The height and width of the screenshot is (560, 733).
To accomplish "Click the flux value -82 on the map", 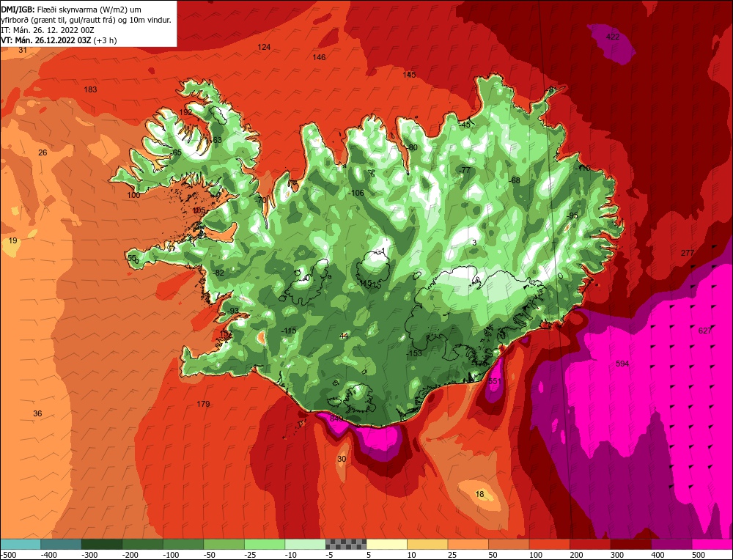I will point(218,273).
